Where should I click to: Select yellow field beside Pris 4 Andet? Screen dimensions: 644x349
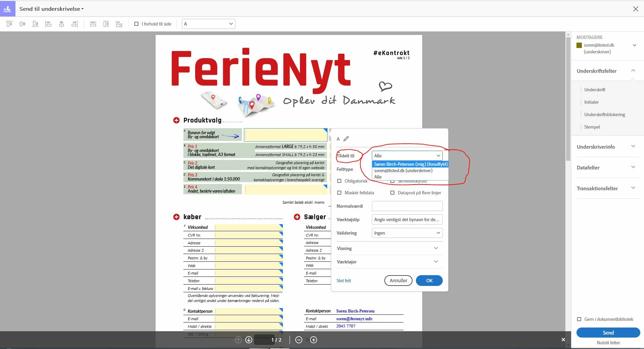tap(286, 189)
